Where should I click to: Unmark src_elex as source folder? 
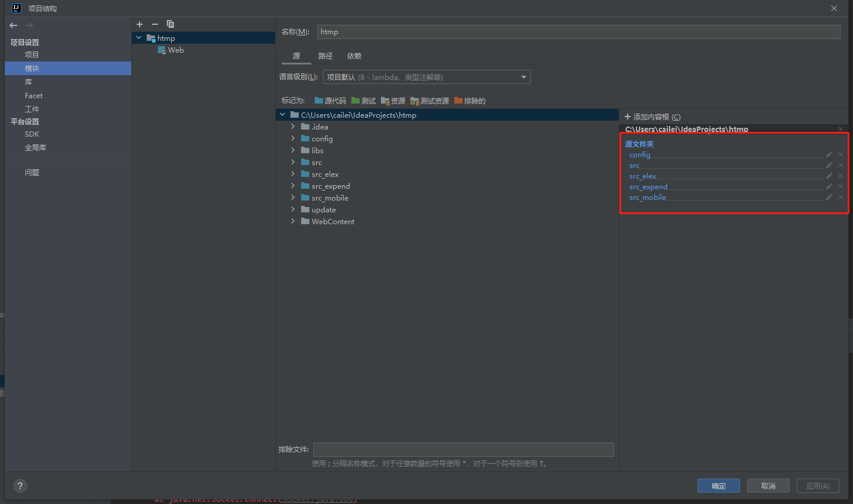click(841, 176)
